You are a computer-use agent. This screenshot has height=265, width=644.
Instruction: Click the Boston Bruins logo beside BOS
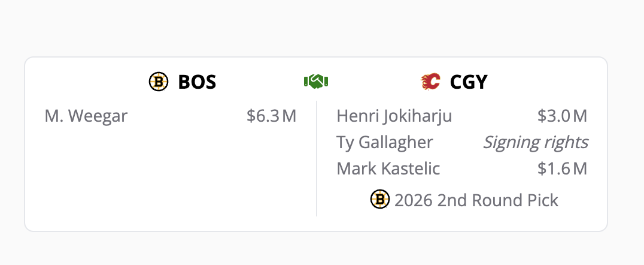(159, 82)
